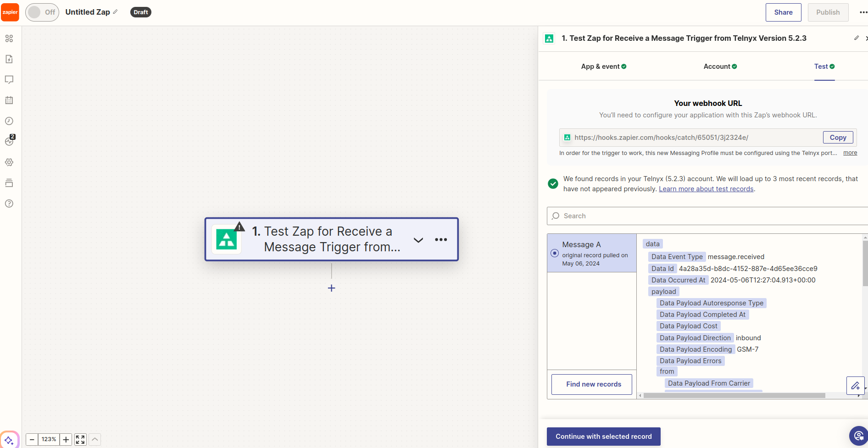Open the status icon with badge 2
868x448 pixels.
tap(9, 141)
